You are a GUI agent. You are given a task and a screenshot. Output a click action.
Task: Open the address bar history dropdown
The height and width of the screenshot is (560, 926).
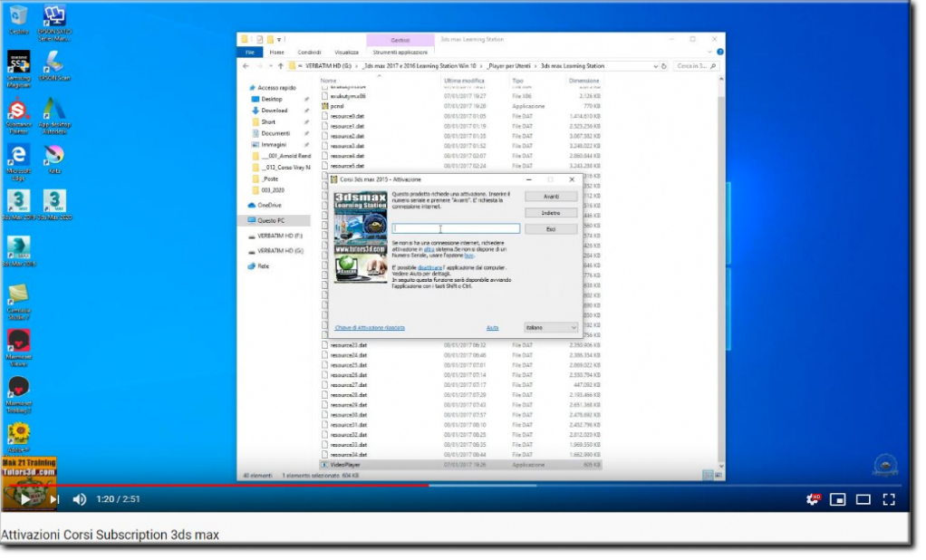coord(655,66)
